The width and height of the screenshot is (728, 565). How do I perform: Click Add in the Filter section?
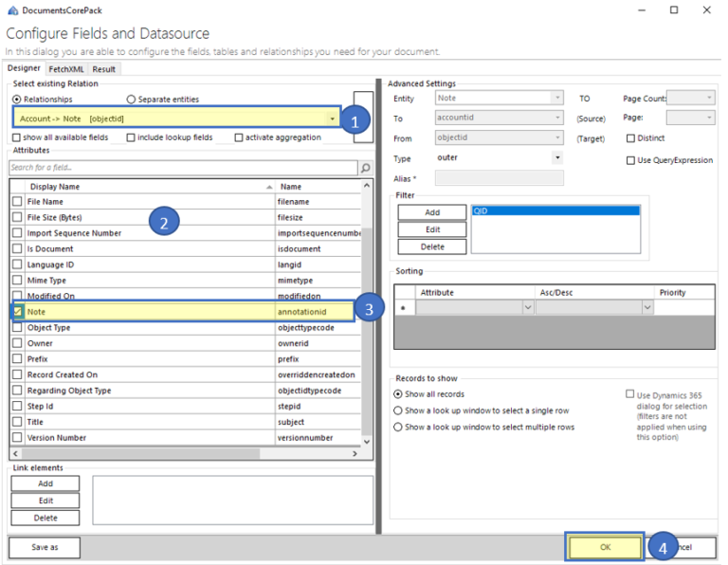click(x=431, y=212)
